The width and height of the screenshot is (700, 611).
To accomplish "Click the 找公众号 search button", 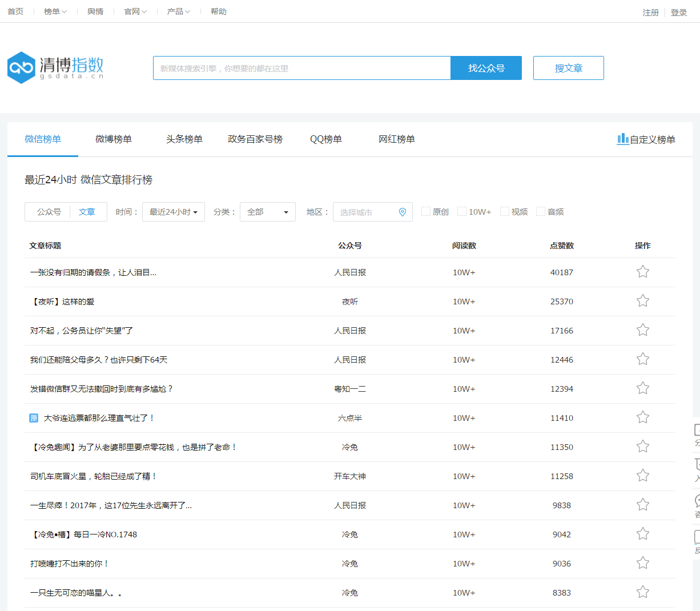I will tap(486, 68).
